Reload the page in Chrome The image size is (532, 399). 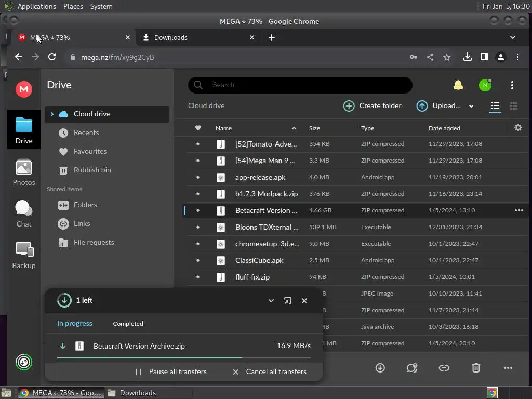point(52,57)
